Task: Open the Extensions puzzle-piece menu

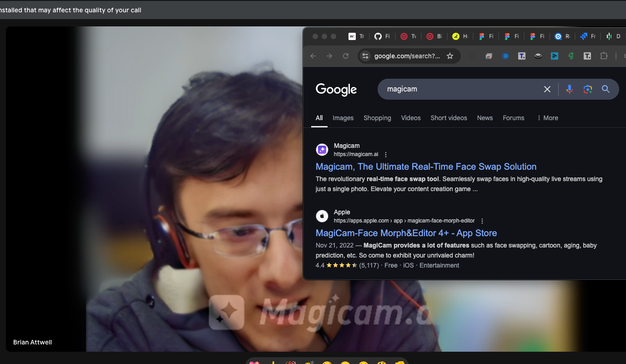Action: pos(604,56)
